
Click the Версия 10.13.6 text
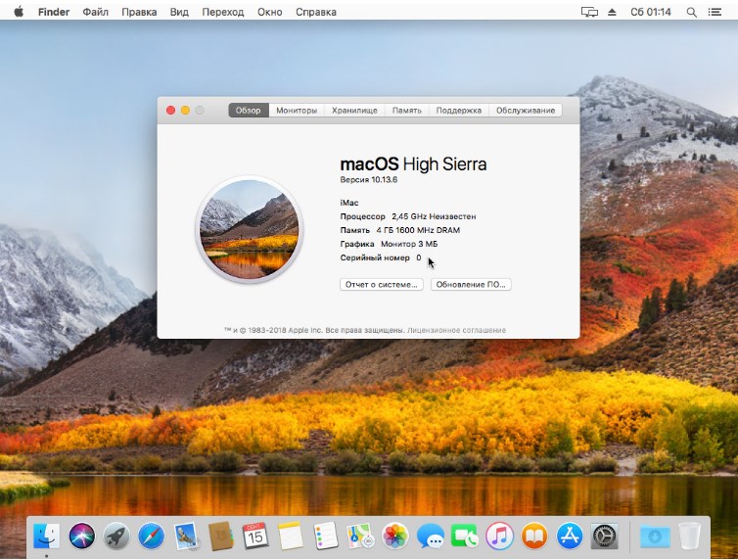(369, 180)
